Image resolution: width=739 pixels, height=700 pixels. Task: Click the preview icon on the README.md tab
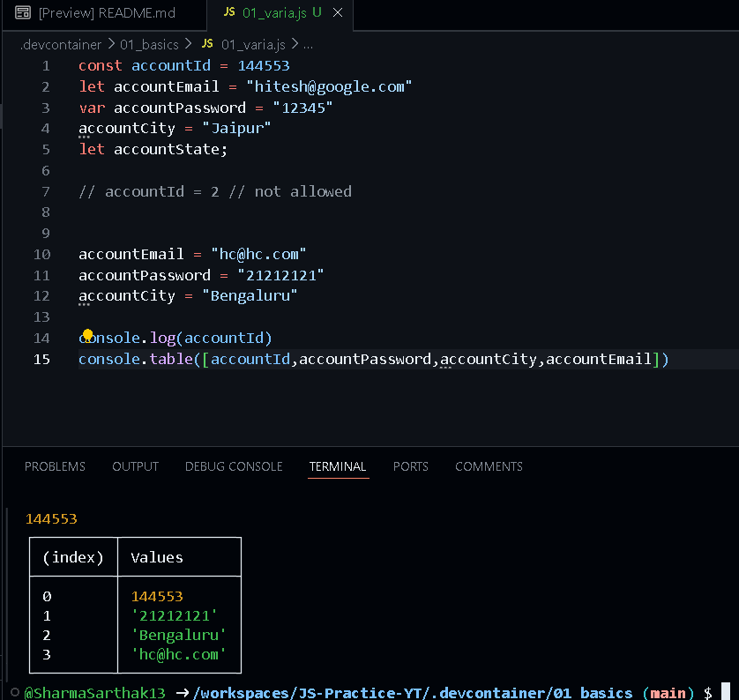pos(23,12)
